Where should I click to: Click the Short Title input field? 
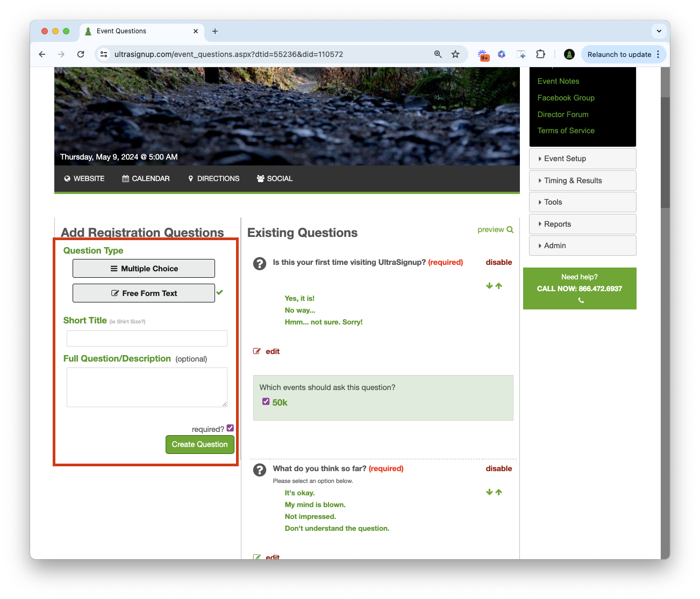pos(147,338)
